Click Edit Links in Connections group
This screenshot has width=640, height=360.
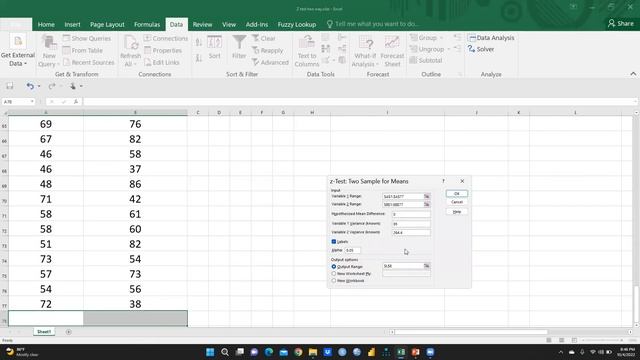coord(162,62)
